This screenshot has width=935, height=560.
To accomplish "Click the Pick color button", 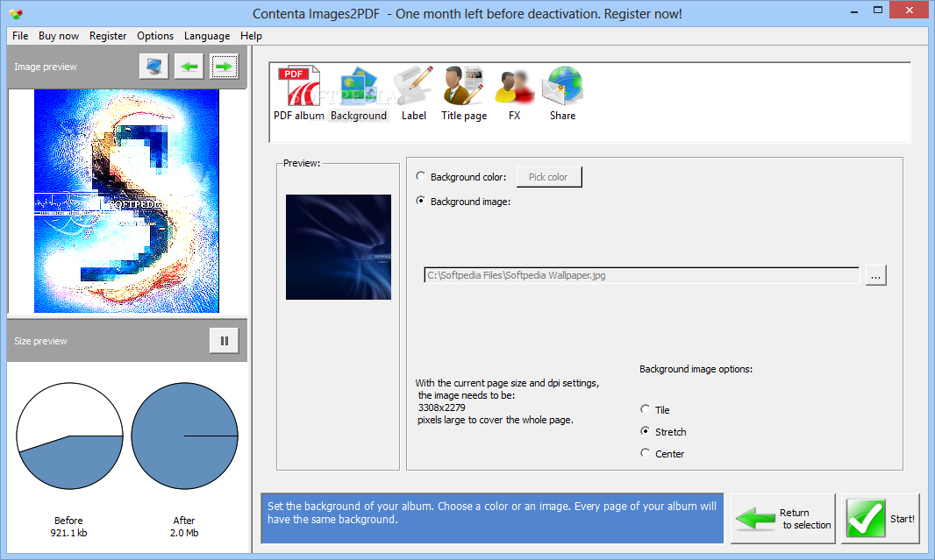I will coord(548,177).
